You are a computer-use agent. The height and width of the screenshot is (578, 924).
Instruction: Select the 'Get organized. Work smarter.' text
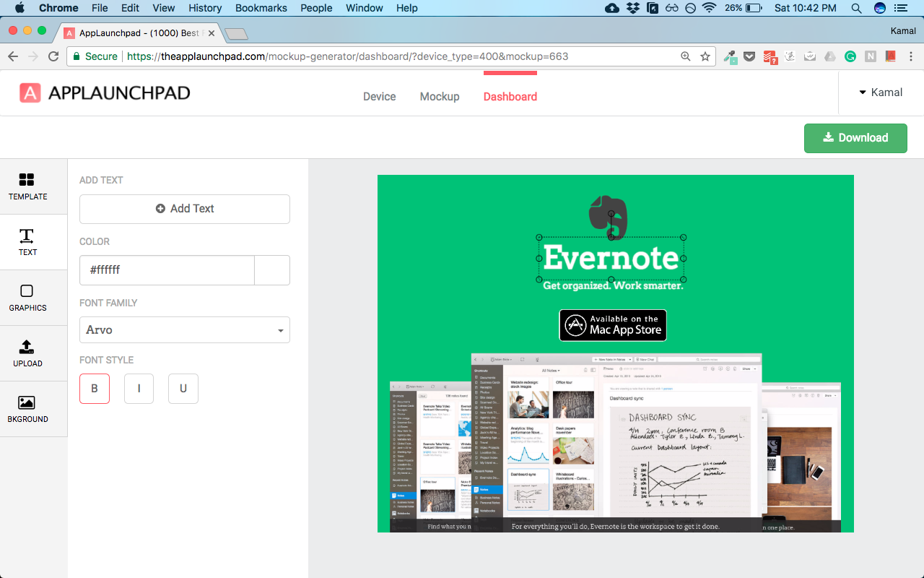(613, 285)
